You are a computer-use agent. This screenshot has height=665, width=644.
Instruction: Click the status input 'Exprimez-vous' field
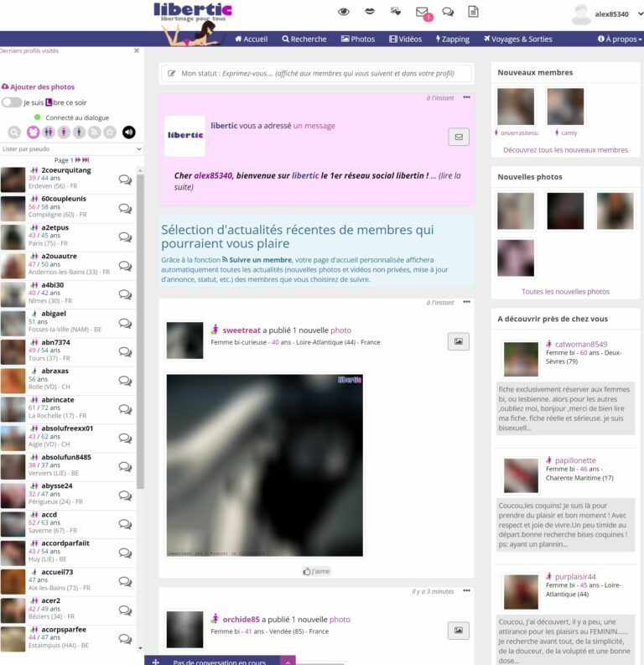point(317,74)
